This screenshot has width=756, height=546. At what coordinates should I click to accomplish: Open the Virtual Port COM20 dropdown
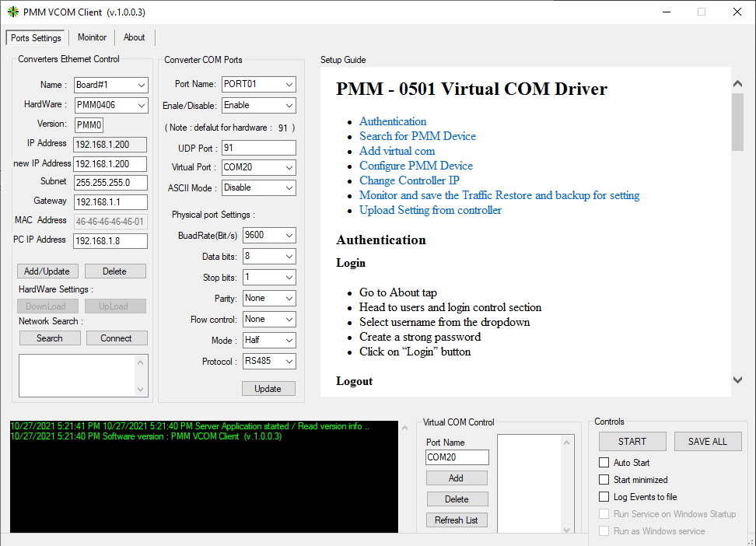(259, 167)
